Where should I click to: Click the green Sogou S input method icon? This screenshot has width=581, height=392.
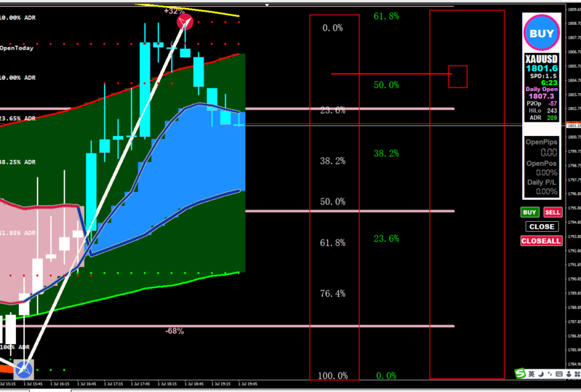point(520,374)
